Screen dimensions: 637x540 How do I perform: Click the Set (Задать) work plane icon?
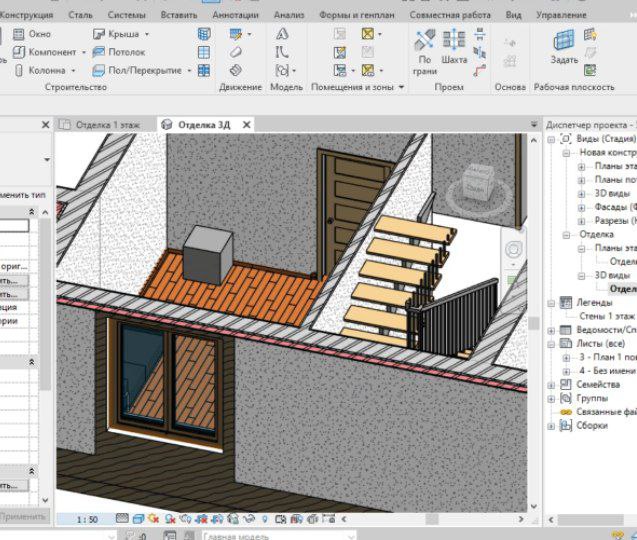(564, 45)
